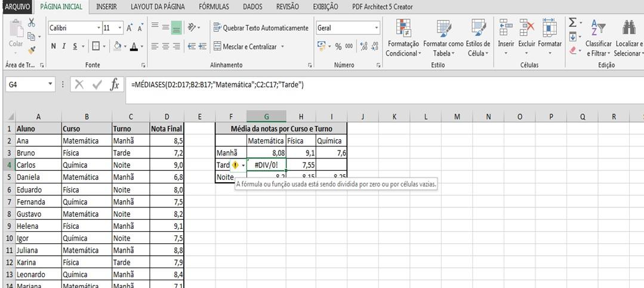Screen dimensions: 644x288
Task: Open Formatação Condicional dropdown
Action: click(x=403, y=38)
